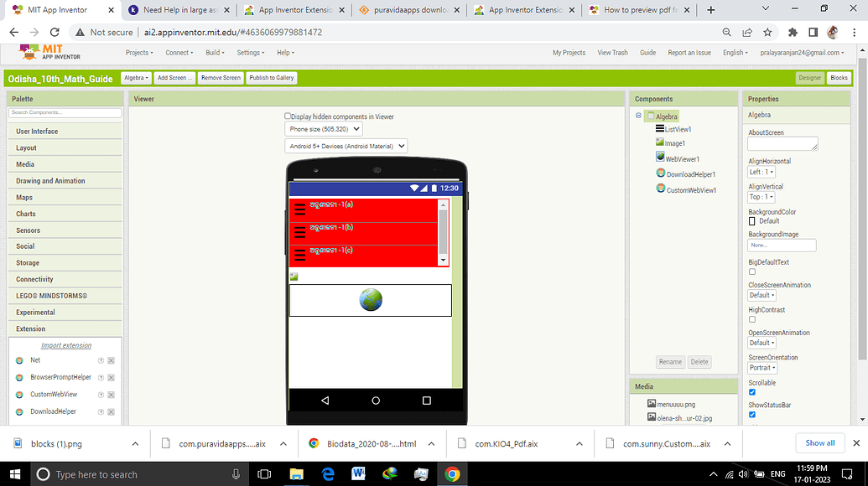The image size is (868, 486).
Task: Select the ListView1 component icon
Action: (658, 130)
